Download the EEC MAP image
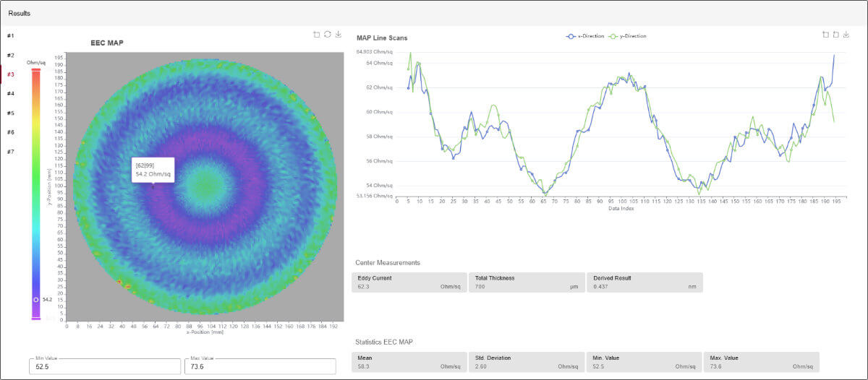The height and width of the screenshot is (380, 868). pyautogui.click(x=339, y=34)
